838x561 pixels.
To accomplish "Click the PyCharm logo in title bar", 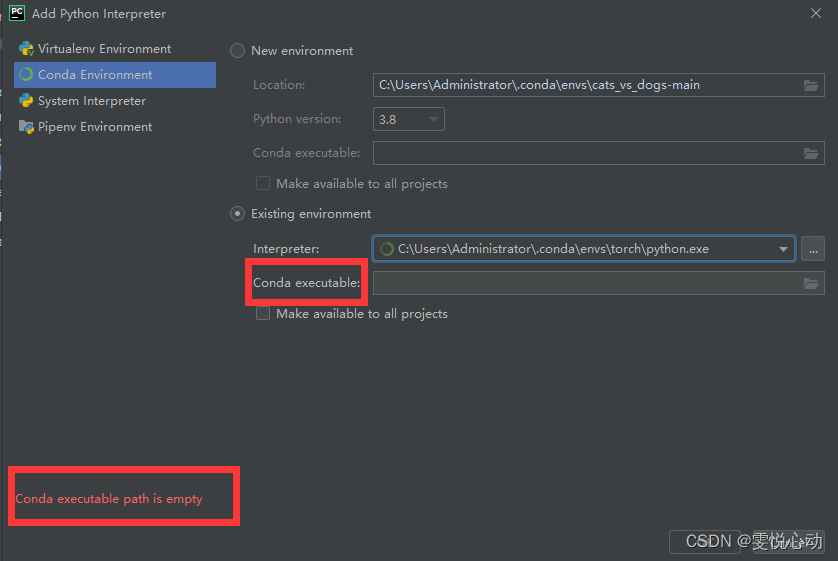I will click(17, 13).
